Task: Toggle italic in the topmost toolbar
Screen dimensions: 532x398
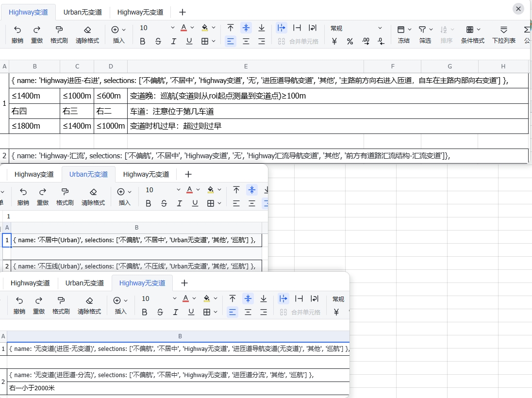Action: (174, 41)
